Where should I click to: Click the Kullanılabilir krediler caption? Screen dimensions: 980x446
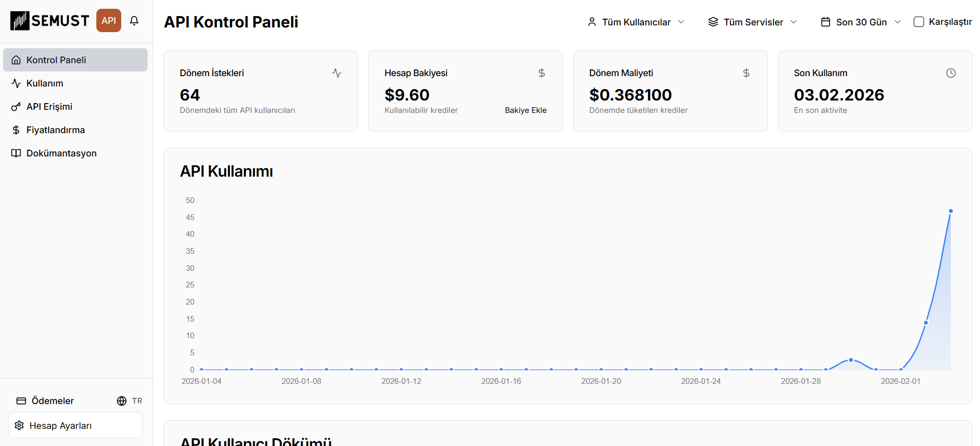[421, 110]
